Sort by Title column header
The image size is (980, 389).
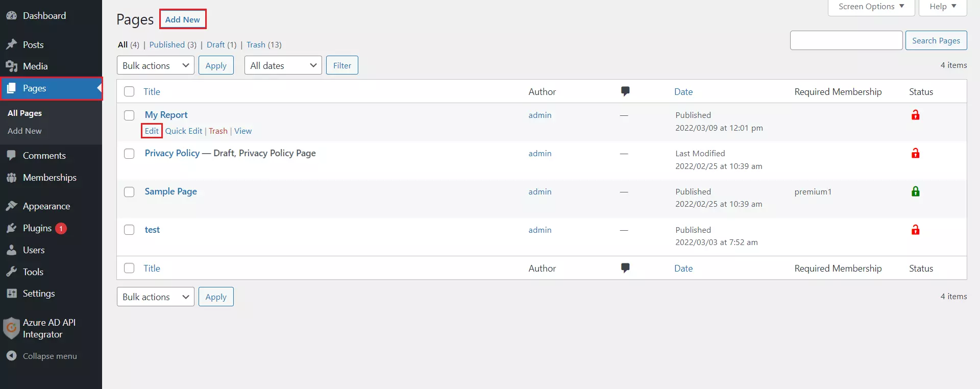(152, 92)
